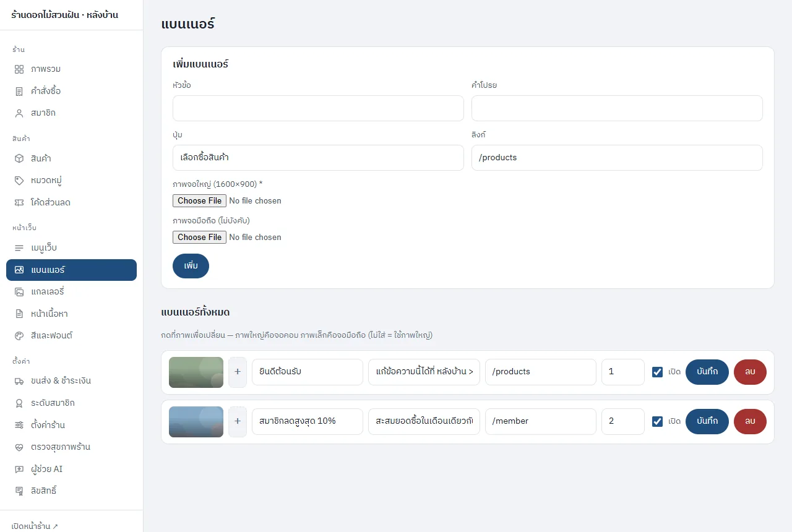The width and height of the screenshot is (792, 532).
Task: Open the หน้าเนื้อหา page icon
Action: (x=19, y=314)
